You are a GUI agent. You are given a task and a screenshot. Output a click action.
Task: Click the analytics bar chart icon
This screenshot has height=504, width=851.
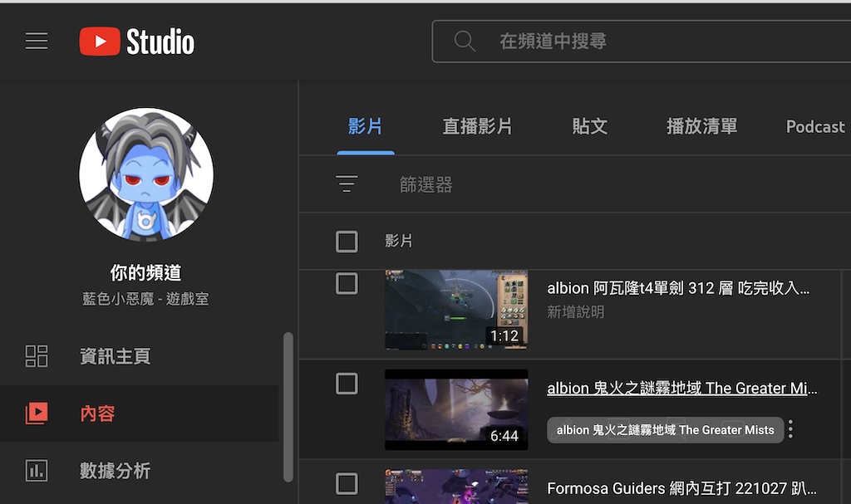[x=37, y=471]
